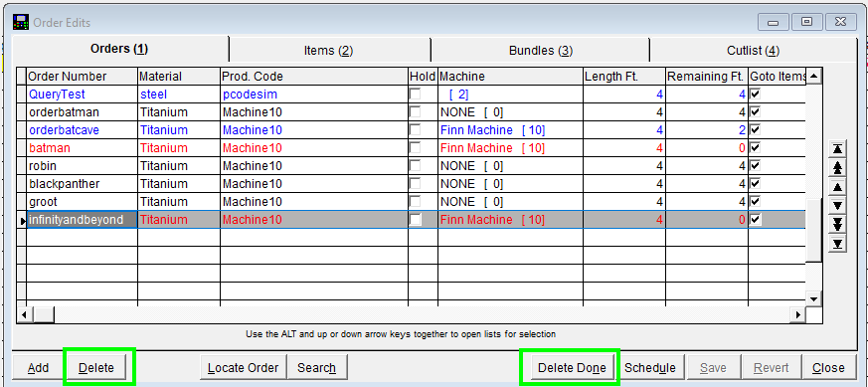Click the Schedule button
868x387 pixels.
point(650,368)
